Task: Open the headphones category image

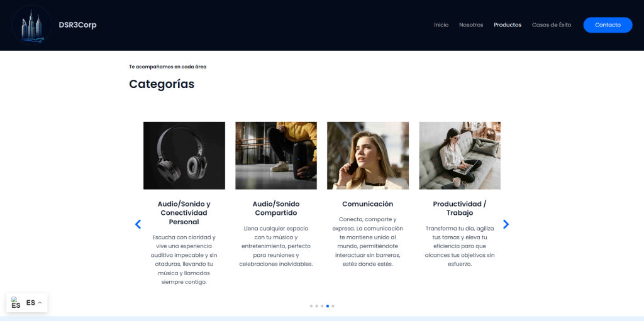Action: click(184, 156)
